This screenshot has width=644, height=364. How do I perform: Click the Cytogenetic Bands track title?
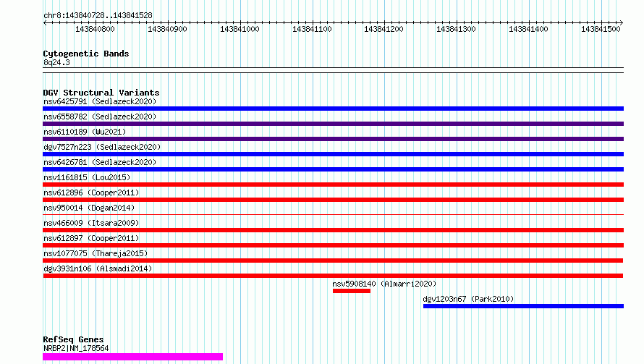(x=86, y=54)
